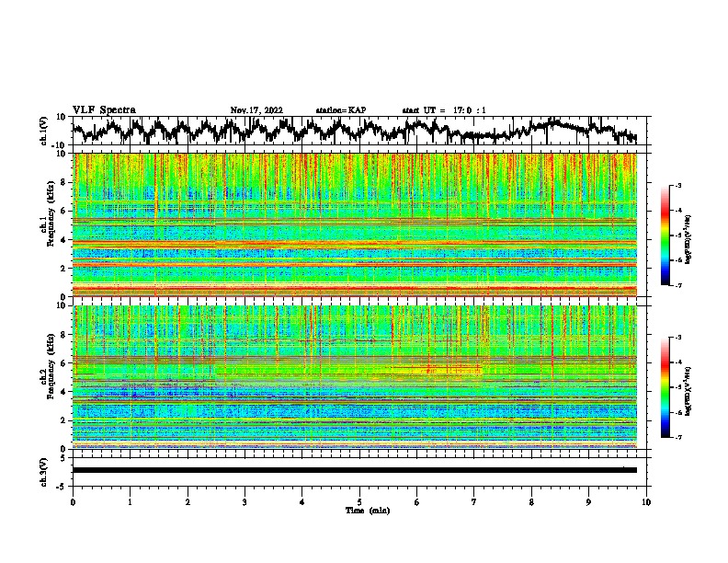Click the "station=KAP" header label
The image size is (728, 563).
[341, 110]
